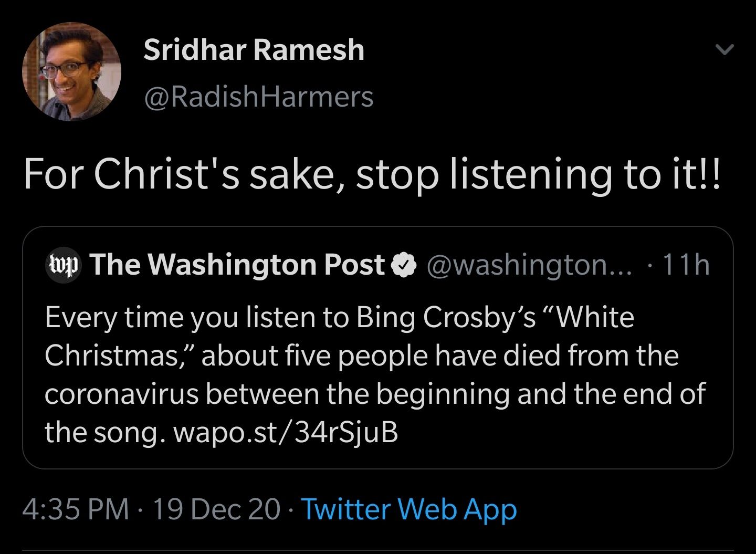Viewport: 756px width, 554px height.
Task: Click the 19 Dec 20 date
Action: [x=216, y=509]
